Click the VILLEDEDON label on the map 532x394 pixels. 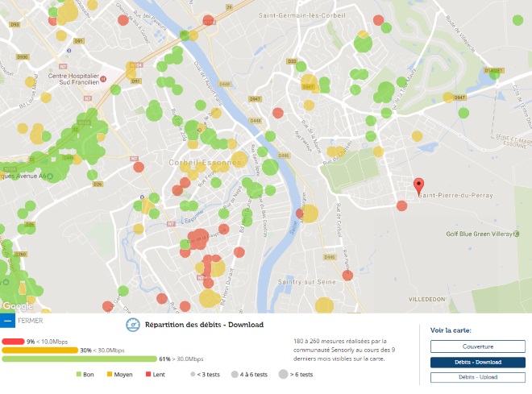tap(427, 300)
